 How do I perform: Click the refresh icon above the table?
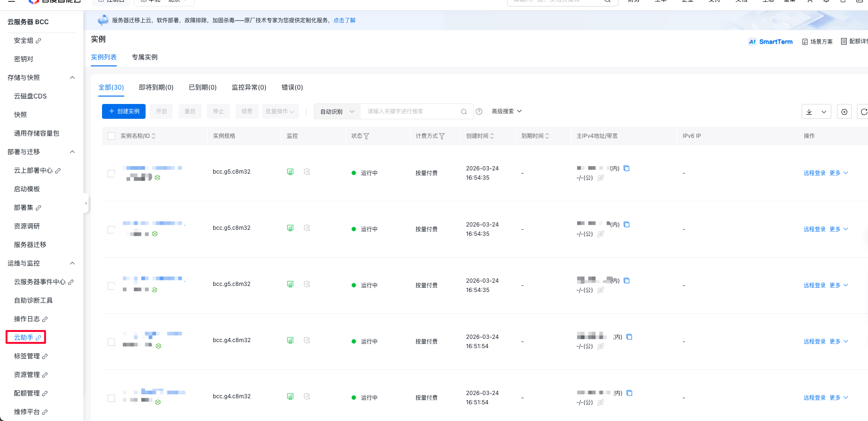point(863,112)
